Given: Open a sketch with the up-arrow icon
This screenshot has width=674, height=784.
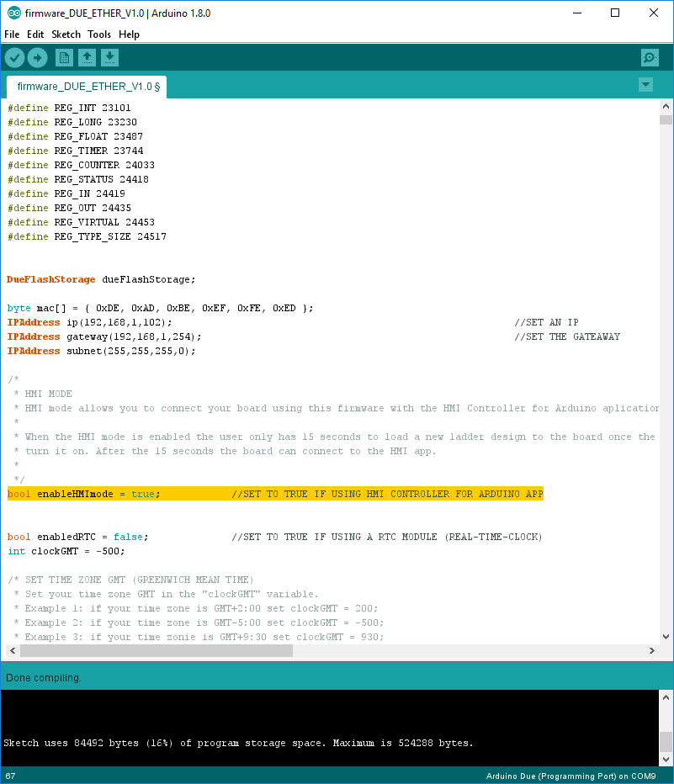Looking at the screenshot, I should (x=87, y=58).
